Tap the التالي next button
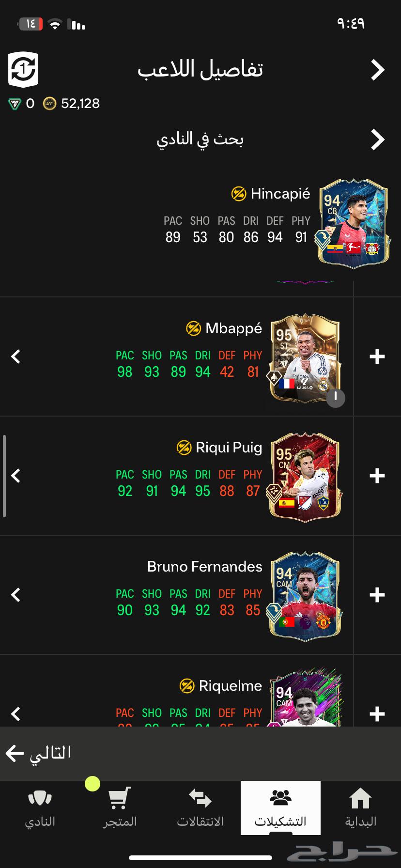The image size is (401, 868). (x=39, y=753)
